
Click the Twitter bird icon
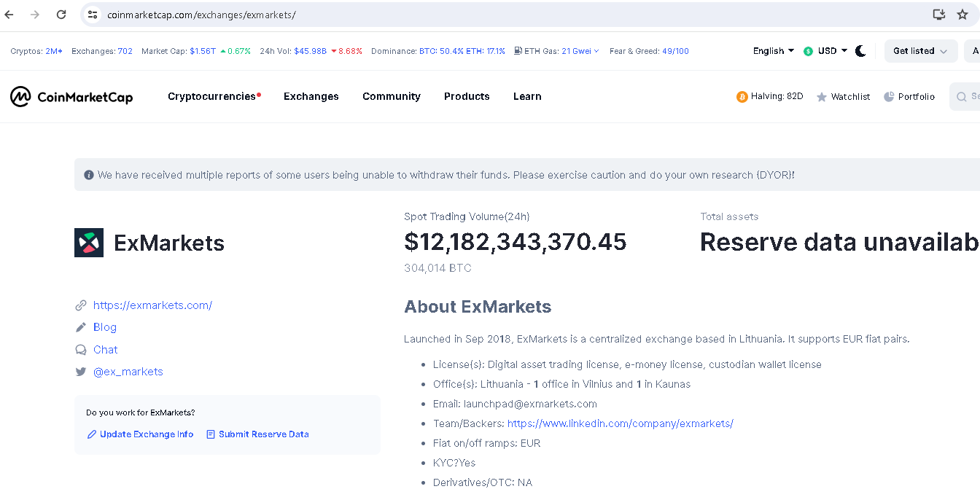pos(81,372)
